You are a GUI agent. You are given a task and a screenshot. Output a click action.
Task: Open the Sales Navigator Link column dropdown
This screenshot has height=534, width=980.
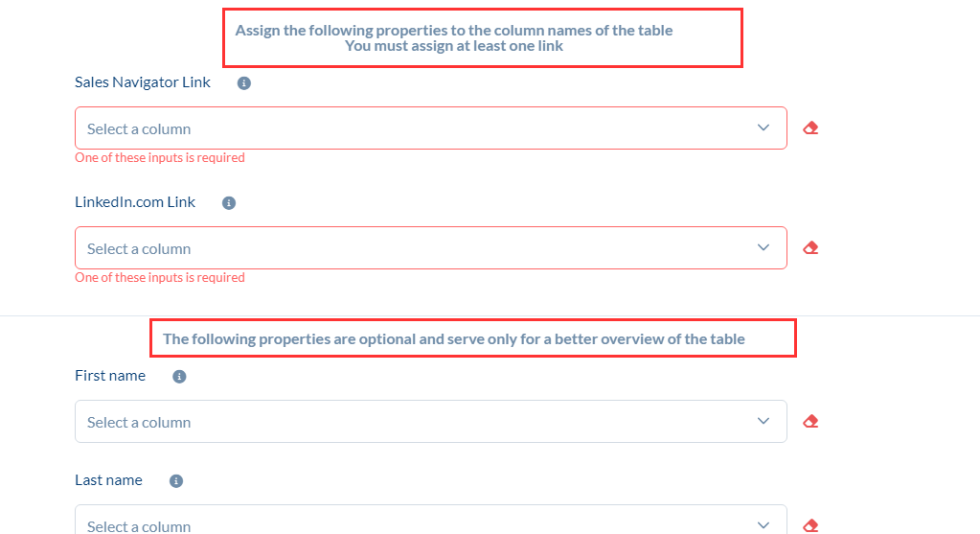click(x=430, y=128)
